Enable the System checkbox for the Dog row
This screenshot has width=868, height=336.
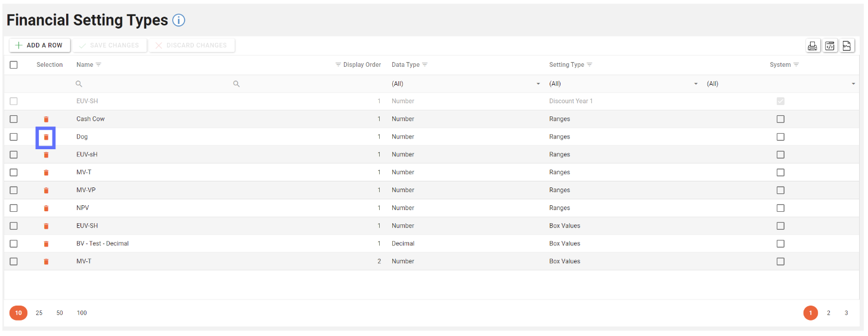(780, 137)
